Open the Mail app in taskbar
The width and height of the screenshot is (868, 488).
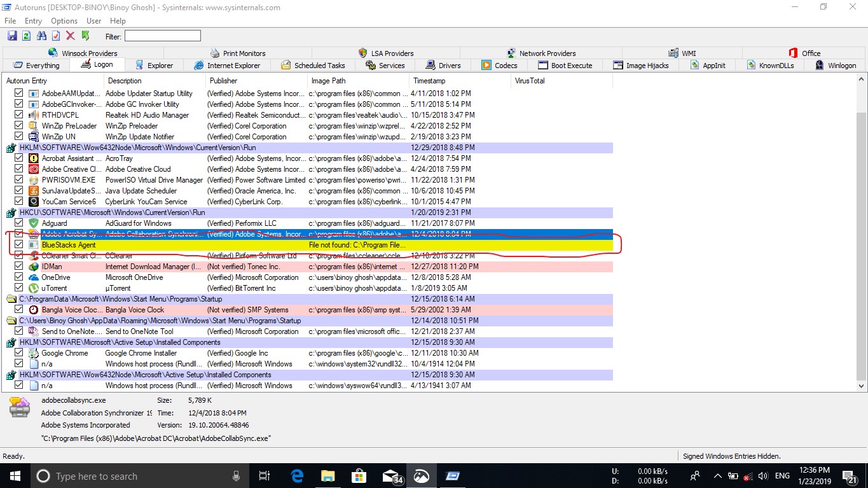coord(390,475)
